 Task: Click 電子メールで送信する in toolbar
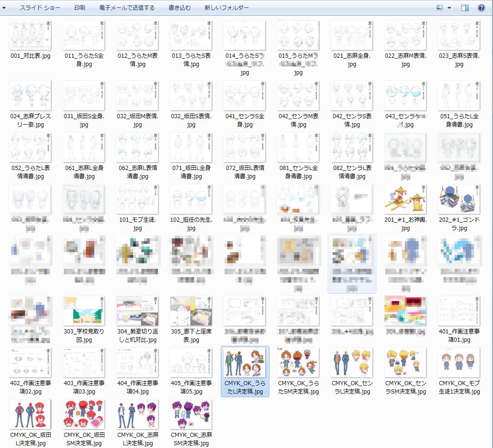[x=127, y=7]
